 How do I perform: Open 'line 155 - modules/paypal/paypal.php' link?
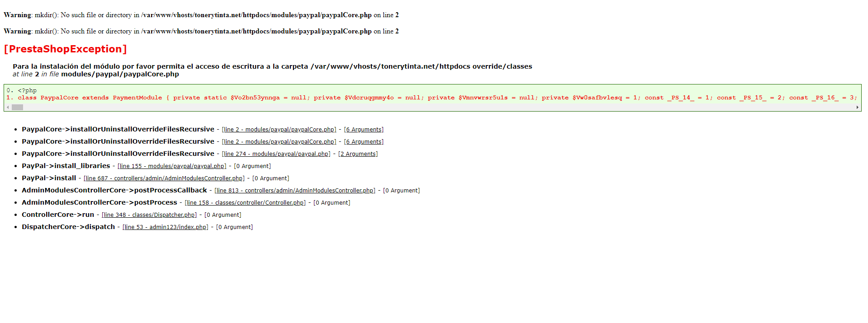[x=172, y=166]
